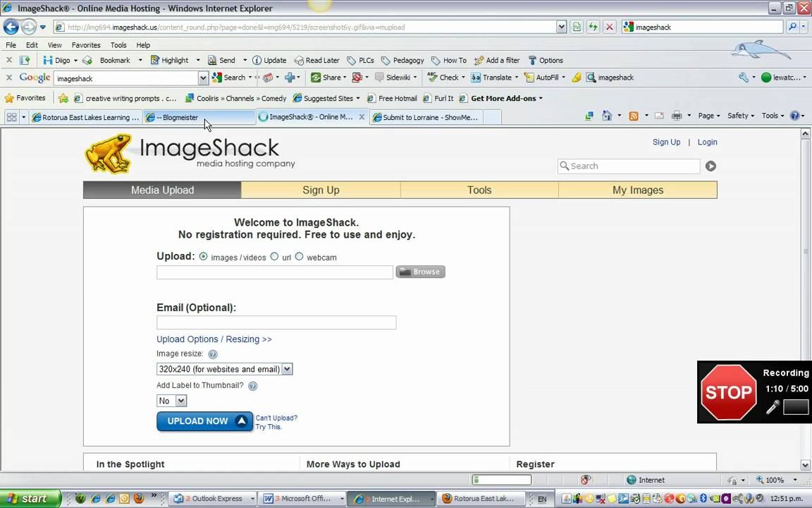This screenshot has height=508, width=812.
Task: Stop loading with the red X icon
Action: (x=610, y=27)
